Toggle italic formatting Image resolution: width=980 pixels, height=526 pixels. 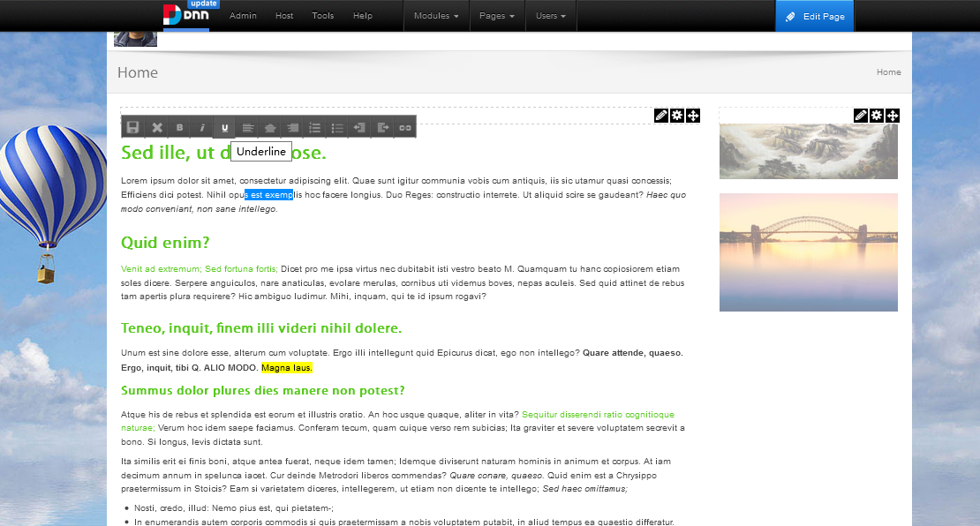pyautogui.click(x=202, y=128)
